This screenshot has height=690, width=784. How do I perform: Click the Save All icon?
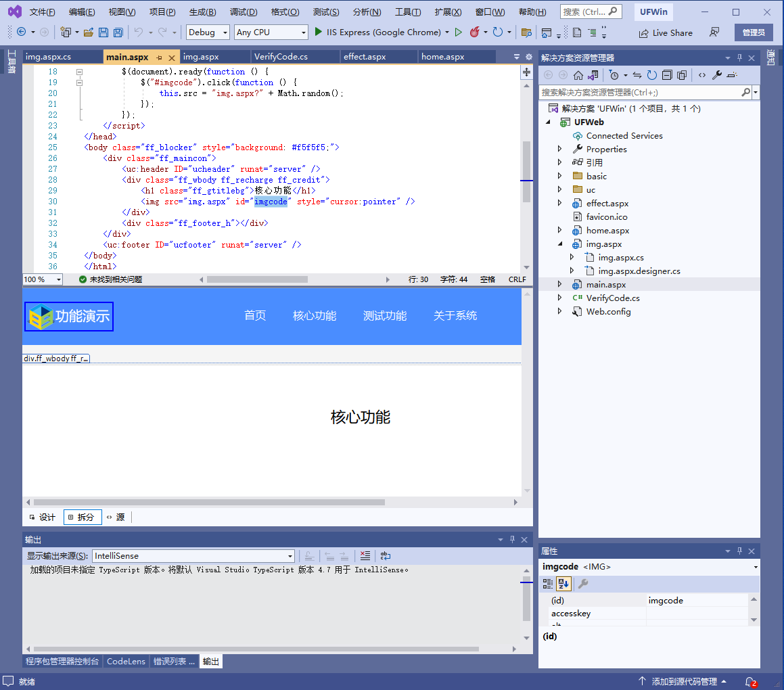tap(118, 32)
